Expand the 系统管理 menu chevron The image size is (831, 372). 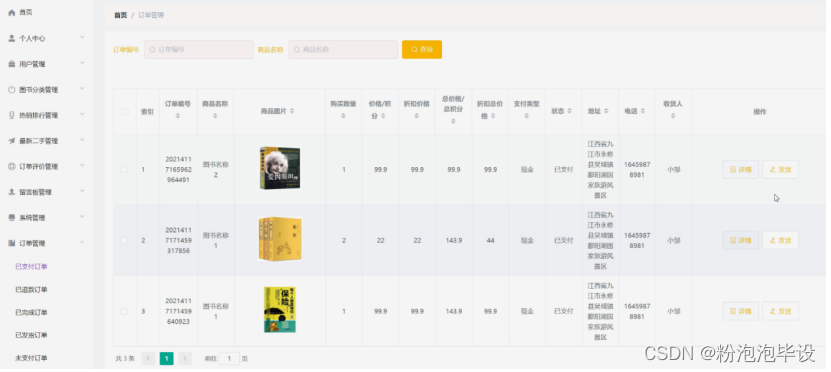[x=82, y=217]
